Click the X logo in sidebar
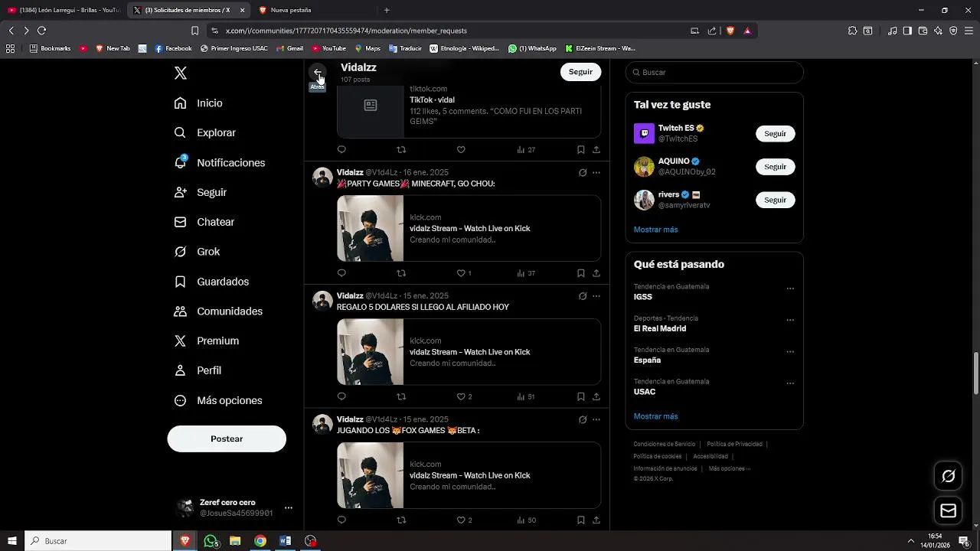 coord(181,73)
